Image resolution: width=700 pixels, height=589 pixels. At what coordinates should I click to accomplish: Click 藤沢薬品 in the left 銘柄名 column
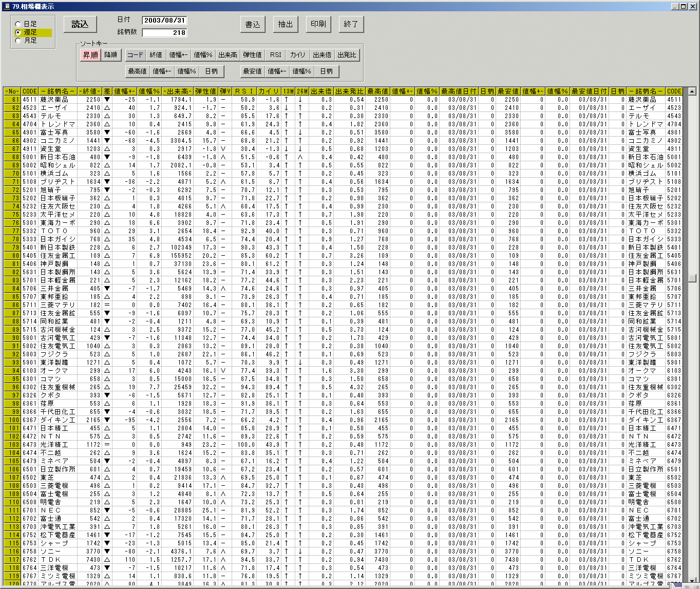54,100
